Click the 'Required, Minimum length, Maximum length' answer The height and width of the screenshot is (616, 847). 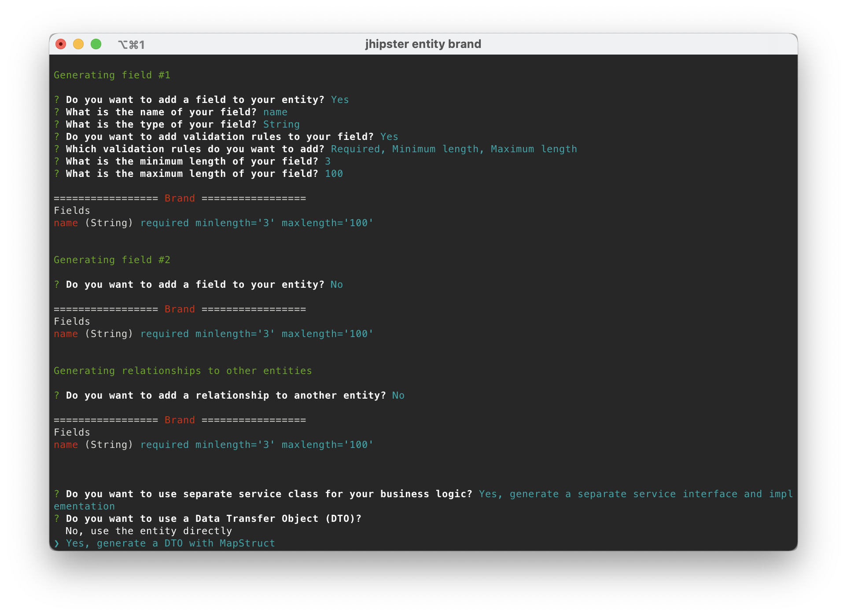pyautogui.click(x=454, y=149)
